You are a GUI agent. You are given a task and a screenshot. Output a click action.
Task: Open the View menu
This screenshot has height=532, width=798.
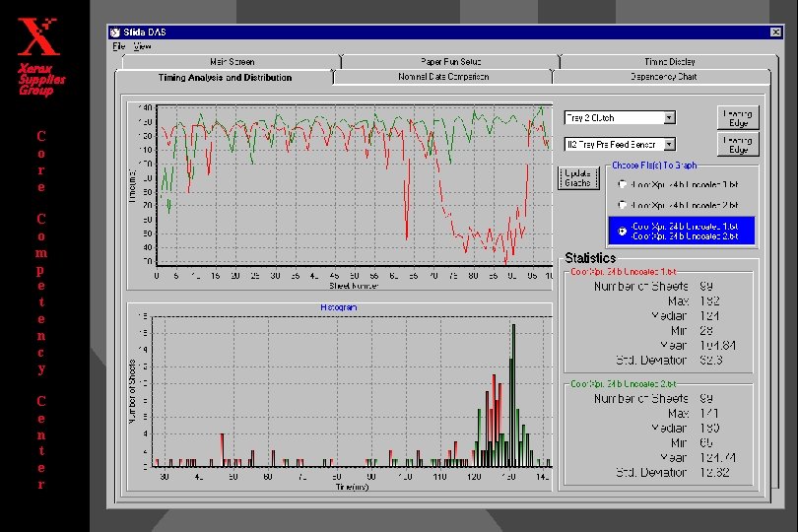142,45
